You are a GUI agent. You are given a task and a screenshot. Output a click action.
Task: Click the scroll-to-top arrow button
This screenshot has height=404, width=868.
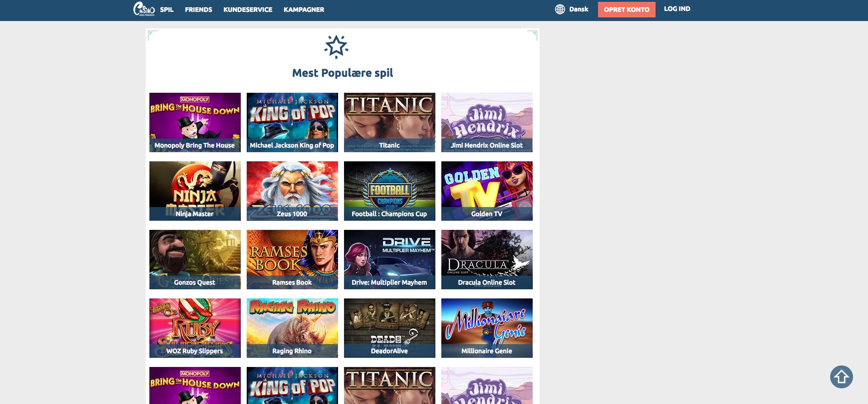(x=841, y=377)
